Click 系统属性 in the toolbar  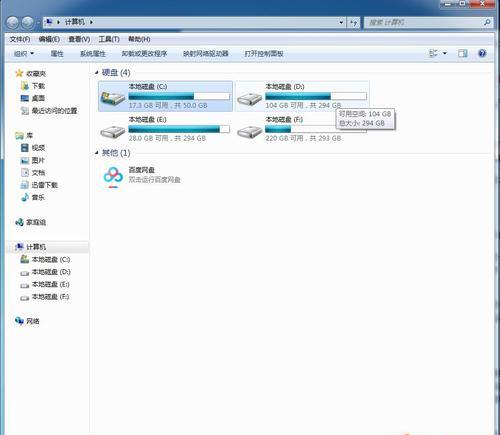click(93, 53)
